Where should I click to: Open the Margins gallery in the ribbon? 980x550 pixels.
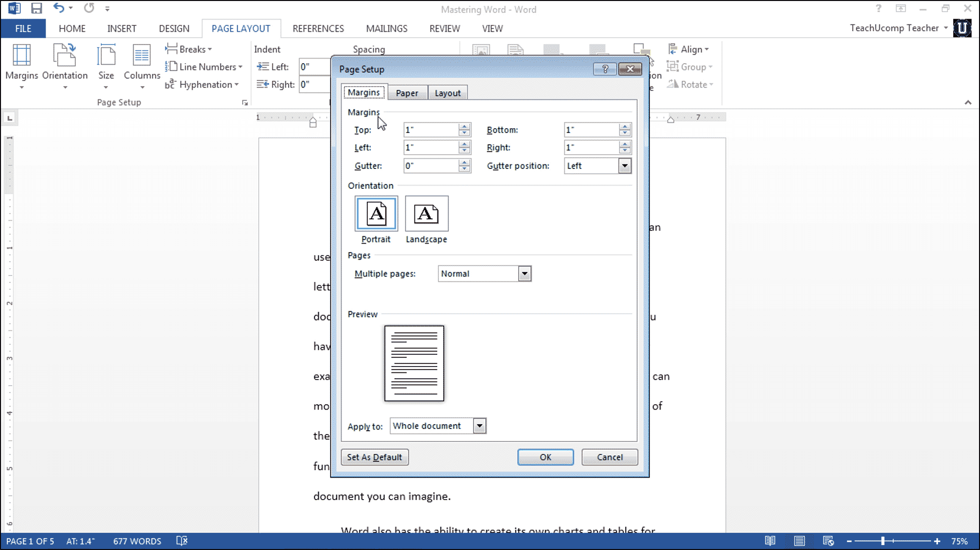22,66
